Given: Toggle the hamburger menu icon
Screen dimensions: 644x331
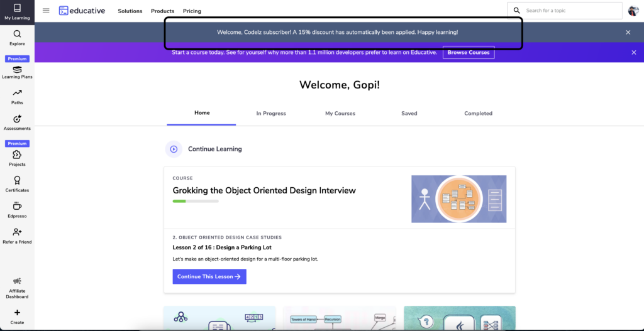Looking at the screenshot, I should coord(46,11).
